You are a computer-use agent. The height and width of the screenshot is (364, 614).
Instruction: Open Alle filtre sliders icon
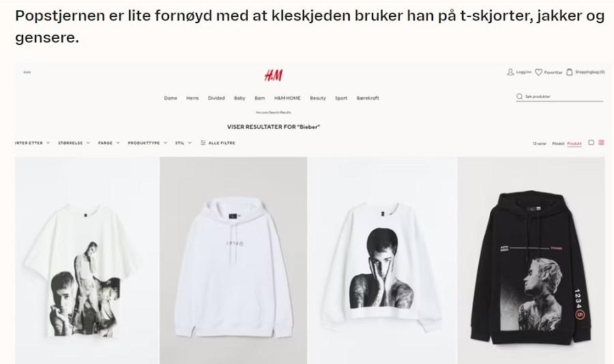pos(203,143)
